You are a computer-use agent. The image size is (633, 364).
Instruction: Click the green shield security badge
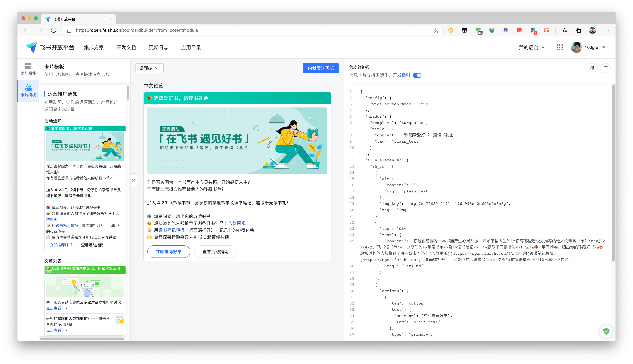(x=606, y=331)
